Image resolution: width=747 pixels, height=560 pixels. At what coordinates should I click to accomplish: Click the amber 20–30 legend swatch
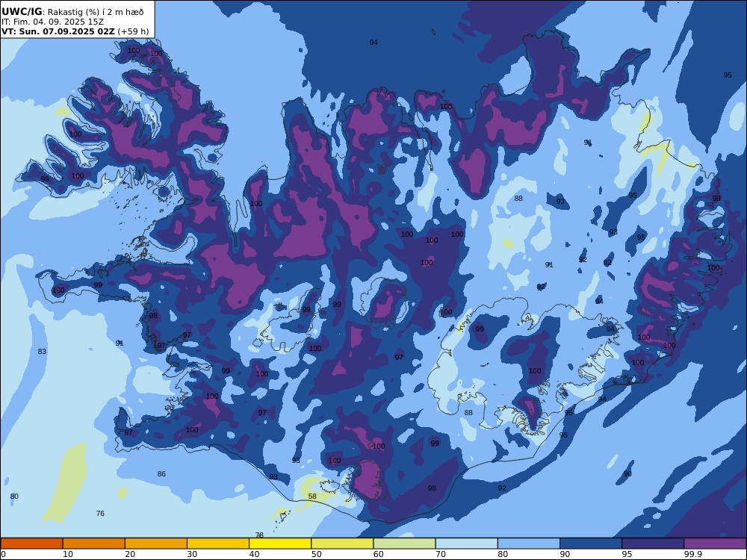[x=156, y=544]
